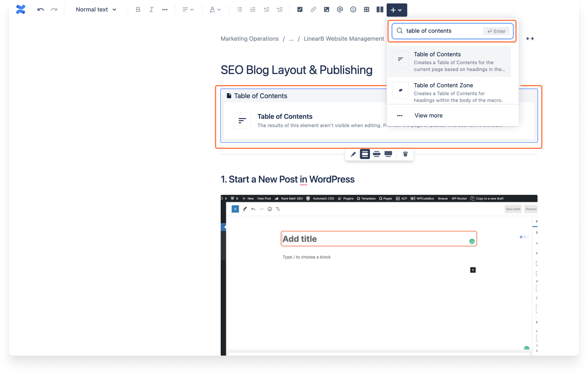
Task: Create a bulleted list
Action: pyautogui.click(x=240, y=9)
